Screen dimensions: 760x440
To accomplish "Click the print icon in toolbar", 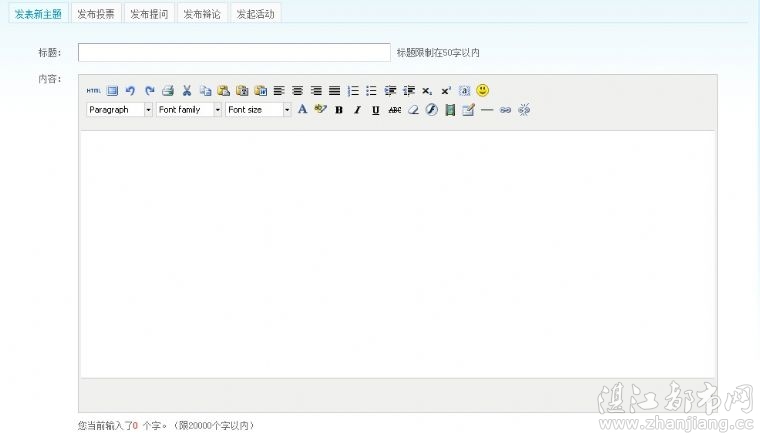I will [168, 90].
